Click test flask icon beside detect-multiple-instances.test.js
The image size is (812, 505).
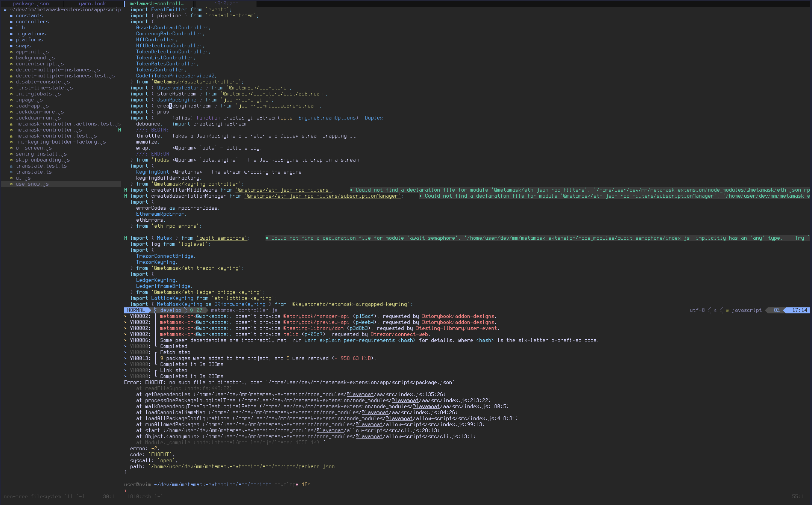pos(11,76)
